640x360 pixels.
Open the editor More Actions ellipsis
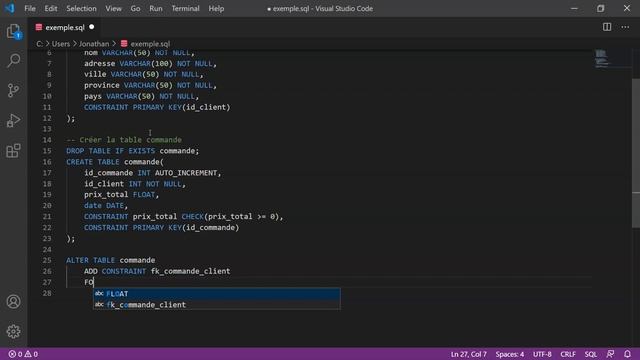coord(625,27)
